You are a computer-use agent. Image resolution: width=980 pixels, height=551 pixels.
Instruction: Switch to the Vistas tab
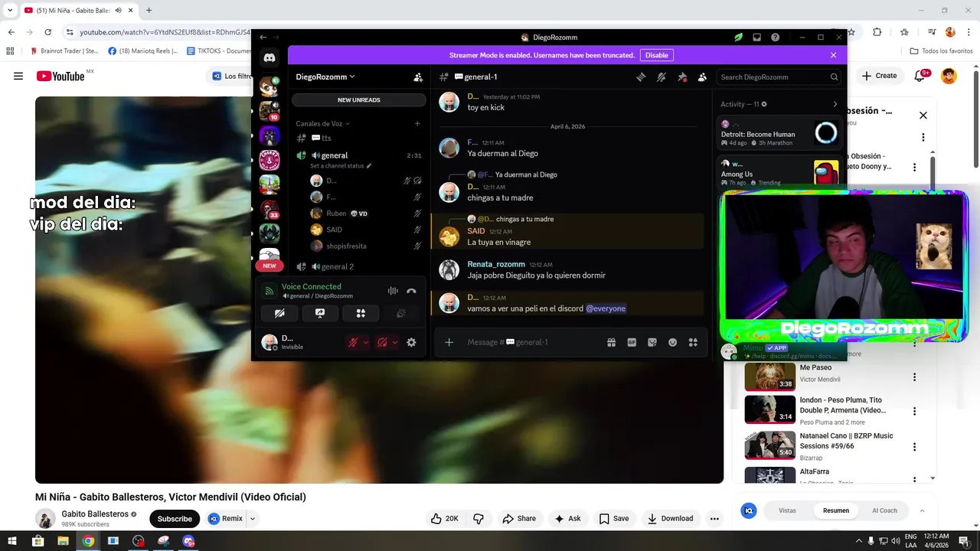pos(787,510)
